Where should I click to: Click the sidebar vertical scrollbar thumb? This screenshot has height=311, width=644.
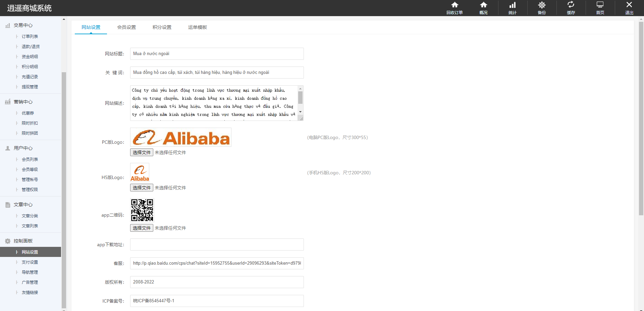tap(64, 190)
